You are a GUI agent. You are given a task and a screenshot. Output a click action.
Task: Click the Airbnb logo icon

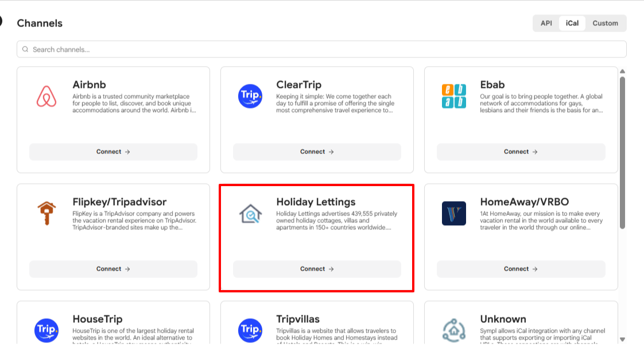coord(46,96)
